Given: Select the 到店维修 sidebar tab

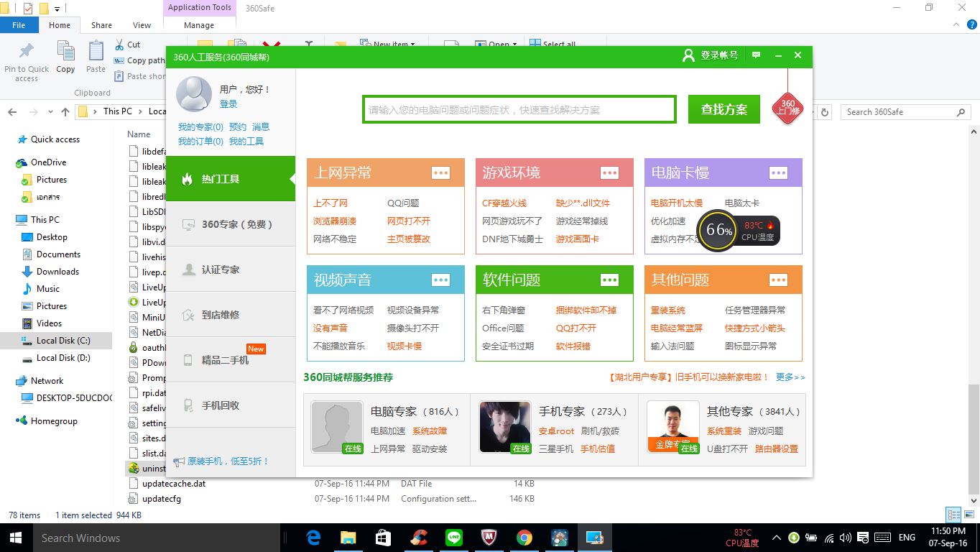Looking at the screenshot, I should (x=231, y=315).
